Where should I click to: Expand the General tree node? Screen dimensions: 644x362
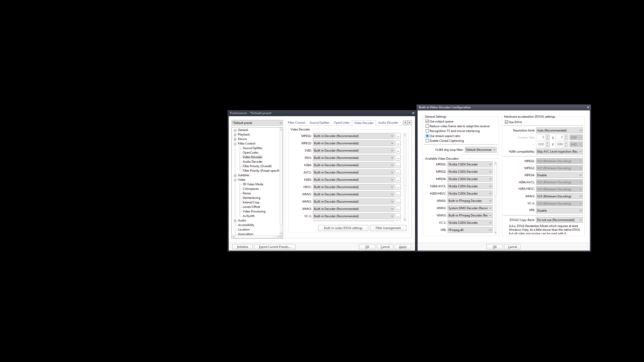pyautogui.click(x=235, y=130)
